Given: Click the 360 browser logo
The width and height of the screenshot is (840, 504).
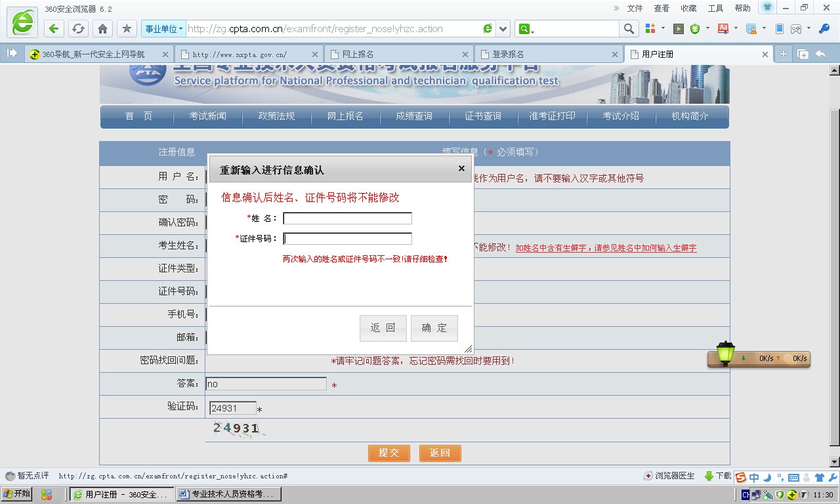Looking at the screenshot, I should coord(22,23).
